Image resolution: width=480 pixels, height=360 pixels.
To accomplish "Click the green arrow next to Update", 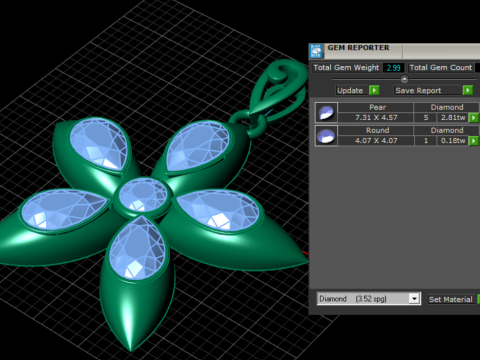I will point(374,90).
